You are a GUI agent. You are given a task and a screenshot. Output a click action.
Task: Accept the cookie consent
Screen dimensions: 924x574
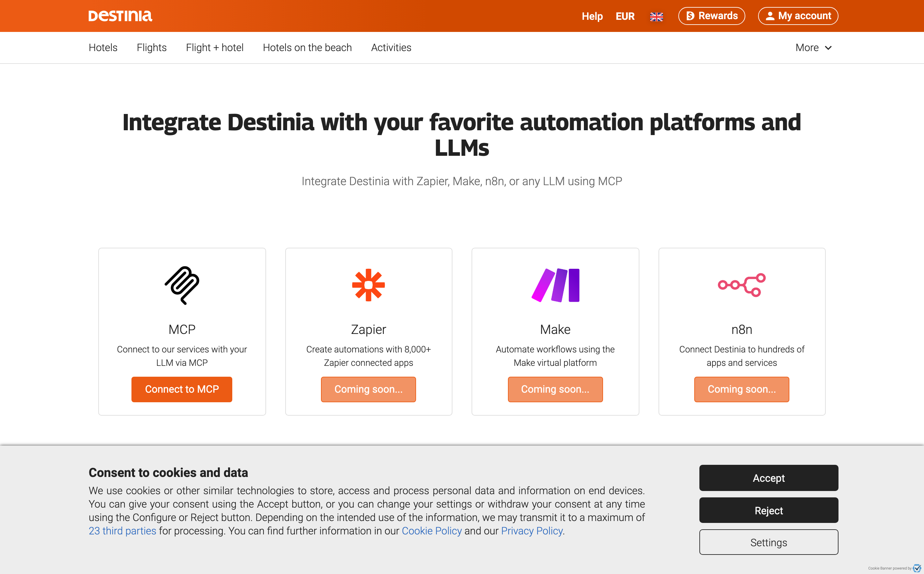tap(769, 478)
